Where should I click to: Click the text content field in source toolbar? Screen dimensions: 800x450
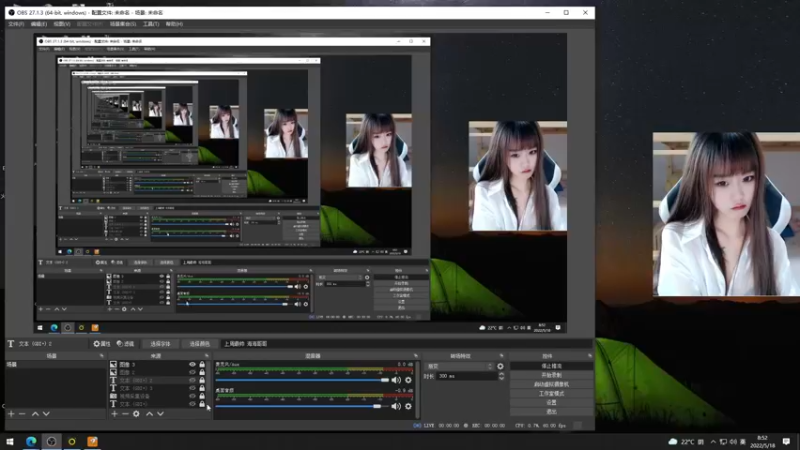408,344
